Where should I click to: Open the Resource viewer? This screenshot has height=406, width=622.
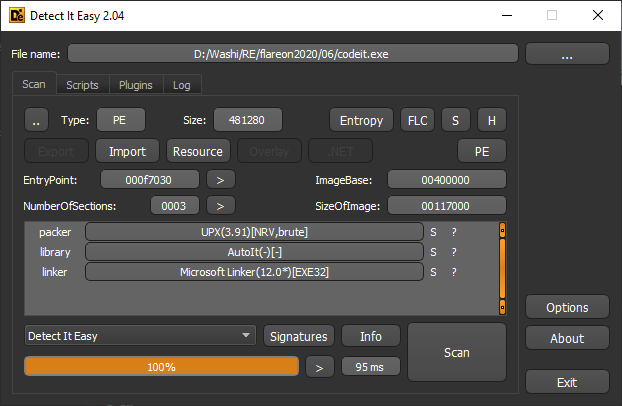198,151
